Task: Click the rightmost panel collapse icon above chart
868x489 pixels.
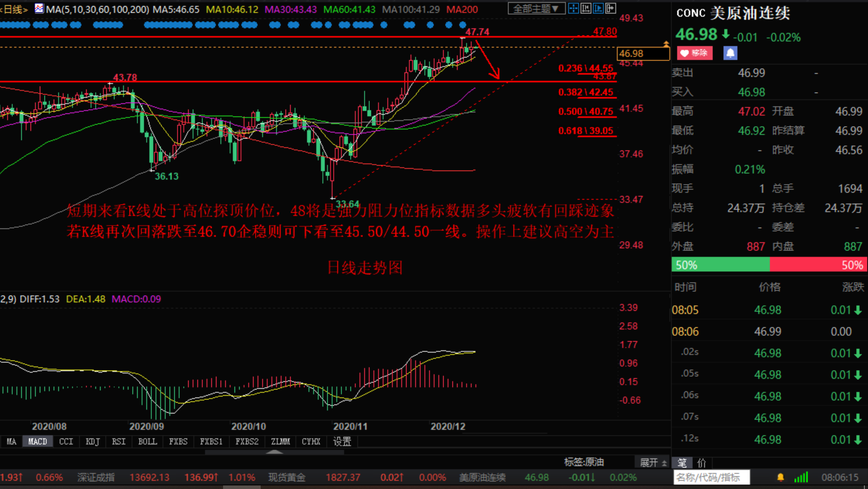Action: (x=610, y=8)
